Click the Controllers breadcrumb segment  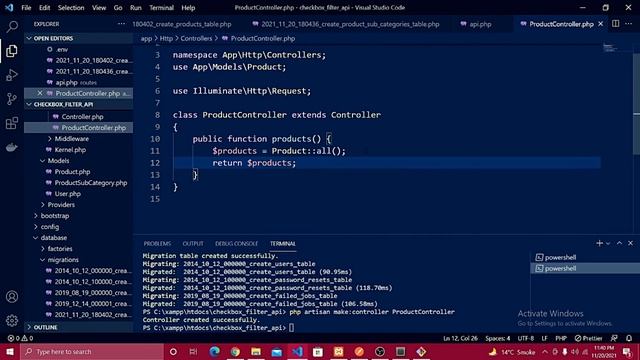[196, 38]
